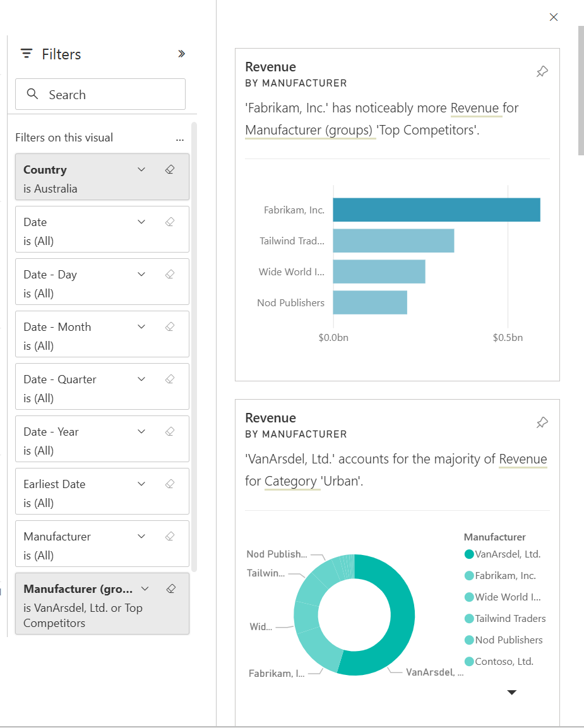Click the insights pane vertical scrollbar
The height and width of the screenshot is (728, 584).
(x=581, y=90)
